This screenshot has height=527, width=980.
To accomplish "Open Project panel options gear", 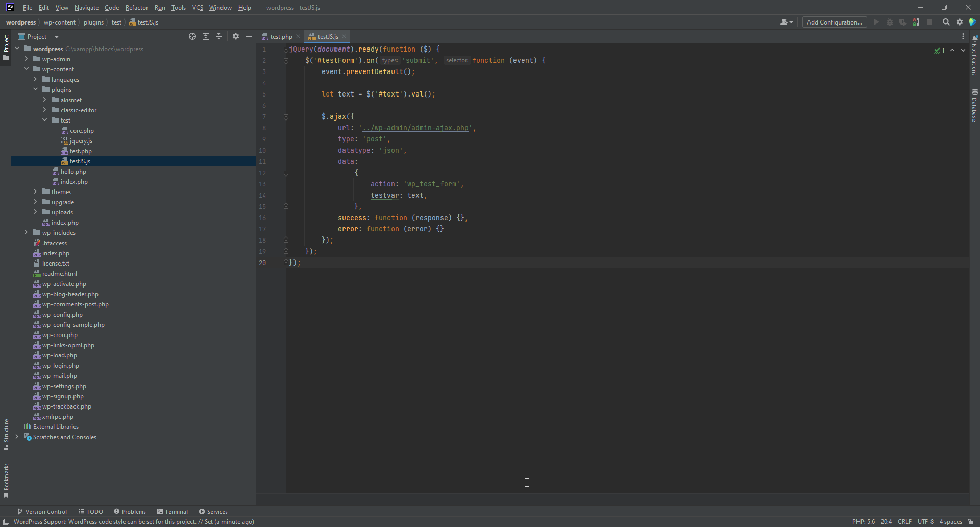I will (x=236, y=36).
